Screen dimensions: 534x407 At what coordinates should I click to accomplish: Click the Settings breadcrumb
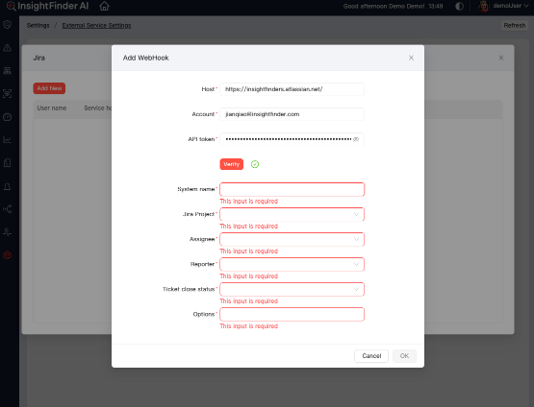pos(38,26)
